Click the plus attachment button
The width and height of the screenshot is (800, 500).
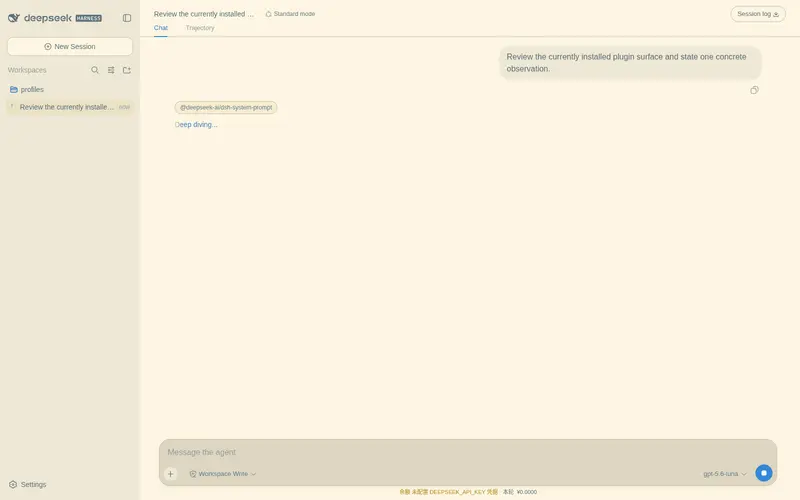click(x=170, y=474)
